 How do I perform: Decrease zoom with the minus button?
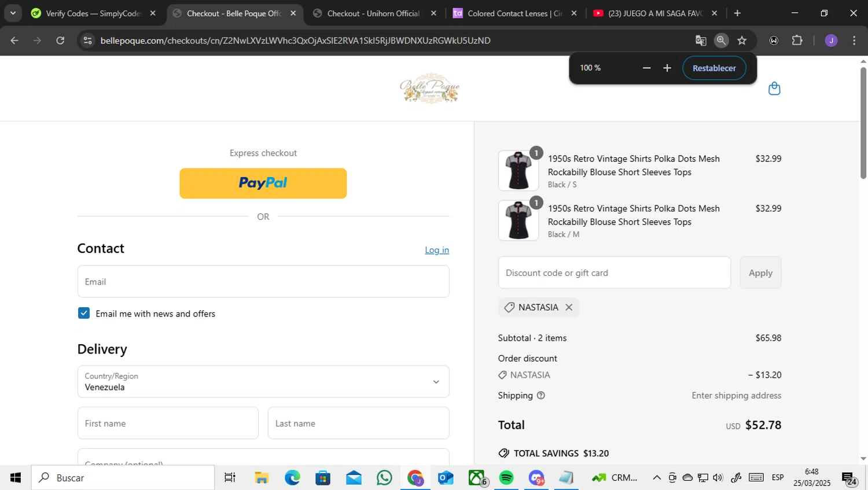coord(646,68)
